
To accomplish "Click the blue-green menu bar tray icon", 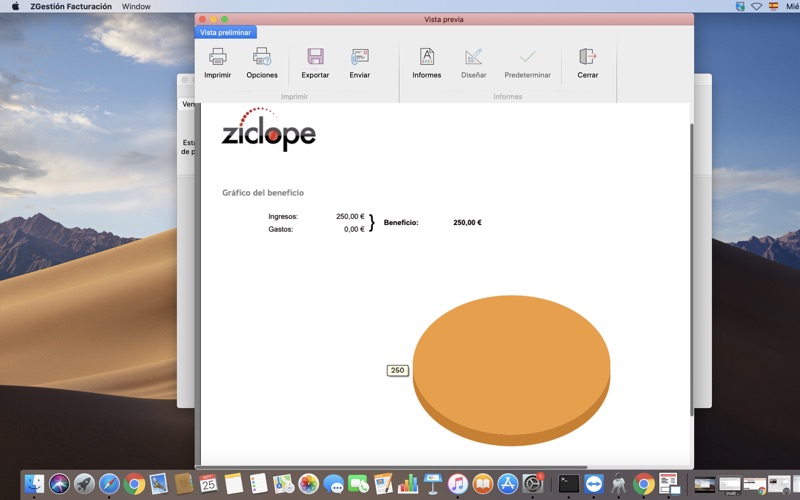I will [x=740, y=6].
